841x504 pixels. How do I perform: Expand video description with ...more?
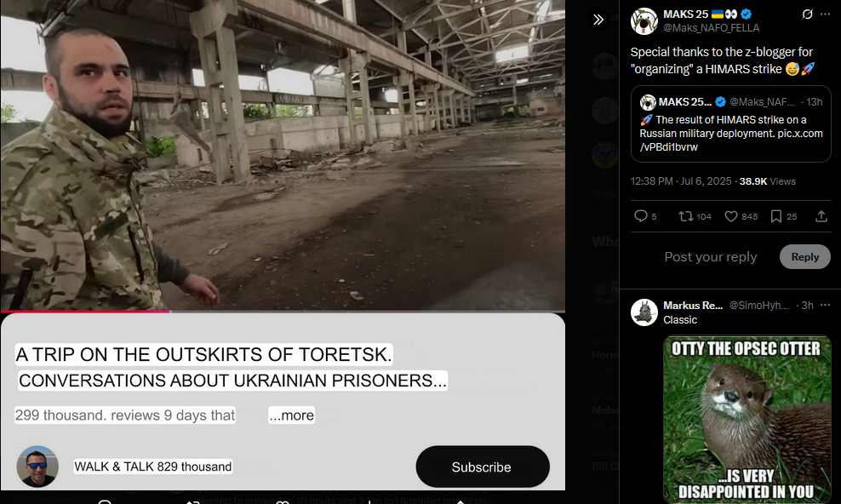tap(291, 415)
